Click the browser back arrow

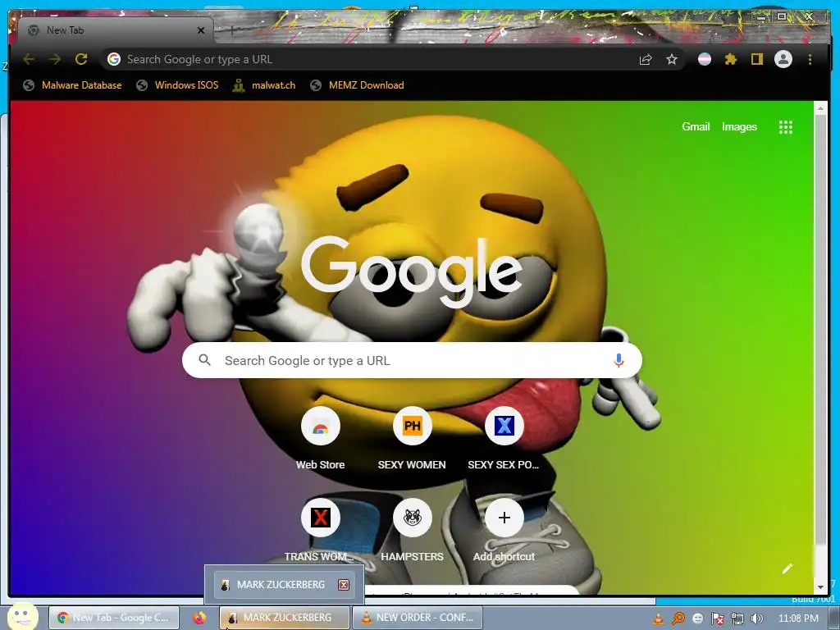coord(29,59)
